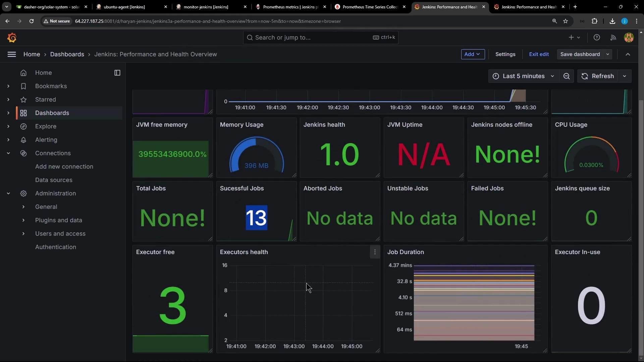This screenshot has height=362, width=644.
Task: Click Save dashboard button
Action: pos(580,54)
